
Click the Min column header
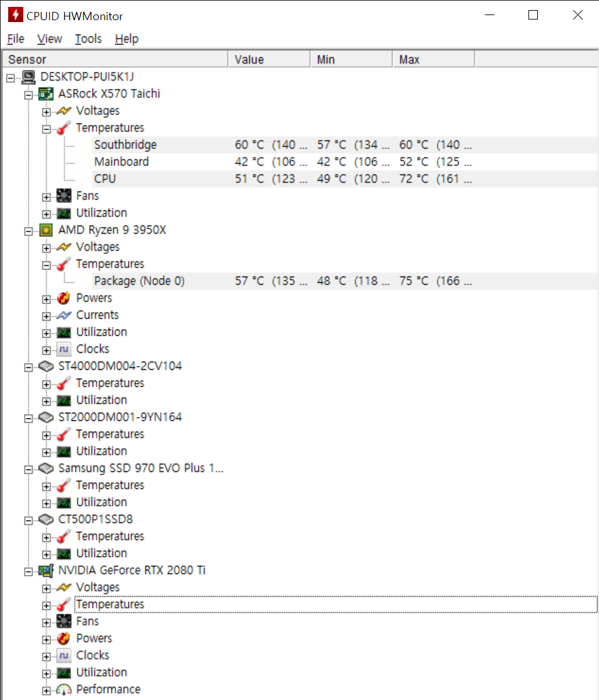(x=351, y=59)
